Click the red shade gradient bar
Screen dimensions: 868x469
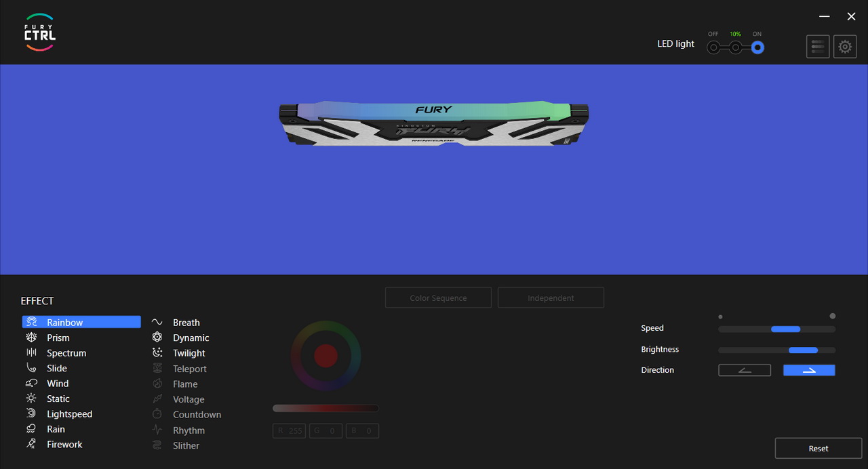pyautogui.click(x=325, y=408)
